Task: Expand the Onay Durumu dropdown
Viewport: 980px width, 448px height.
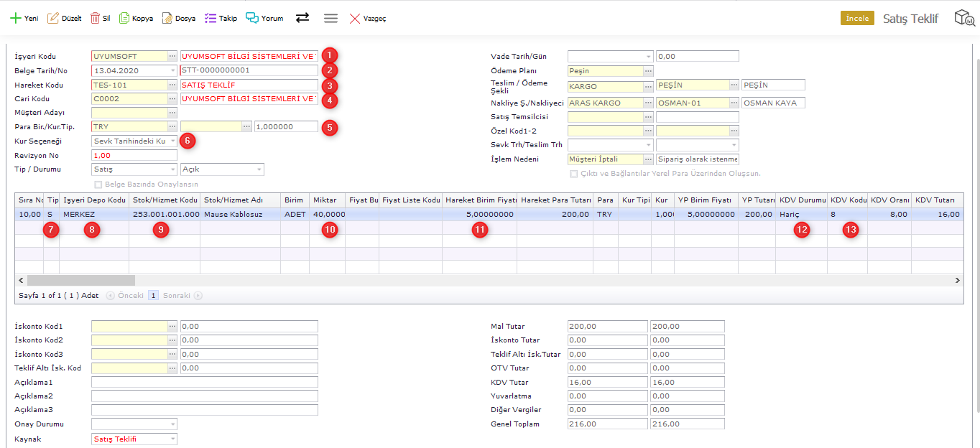Action: click(172, 424)
